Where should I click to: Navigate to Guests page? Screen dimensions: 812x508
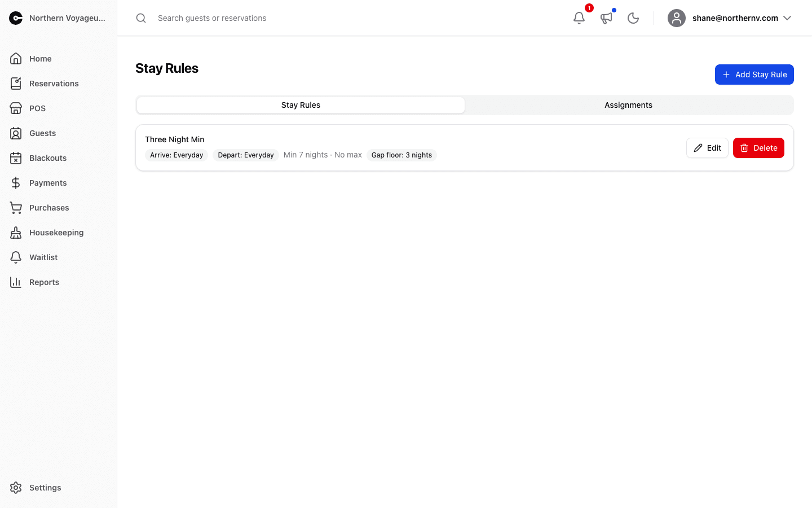[x=59, y=133]
